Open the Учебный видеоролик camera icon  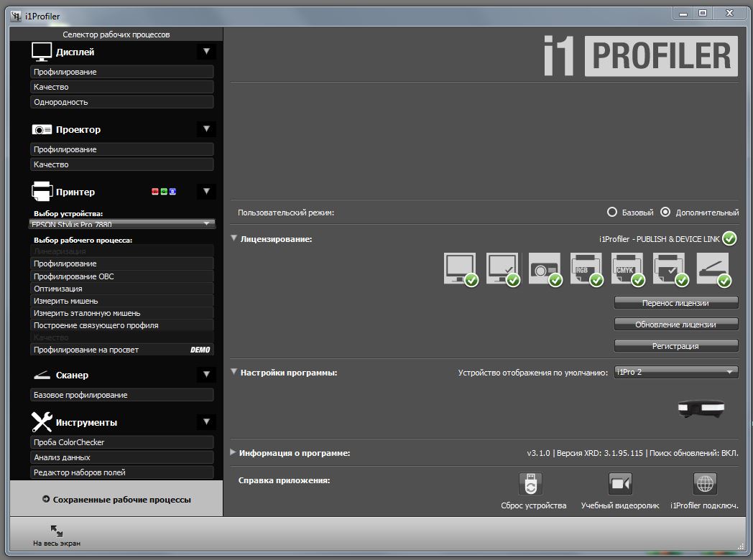[620, 484]
